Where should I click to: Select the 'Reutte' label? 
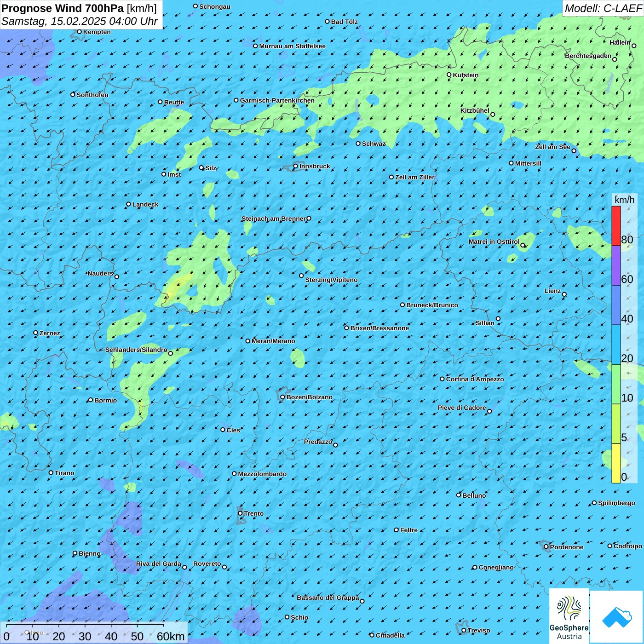click(x=174, y=102)
